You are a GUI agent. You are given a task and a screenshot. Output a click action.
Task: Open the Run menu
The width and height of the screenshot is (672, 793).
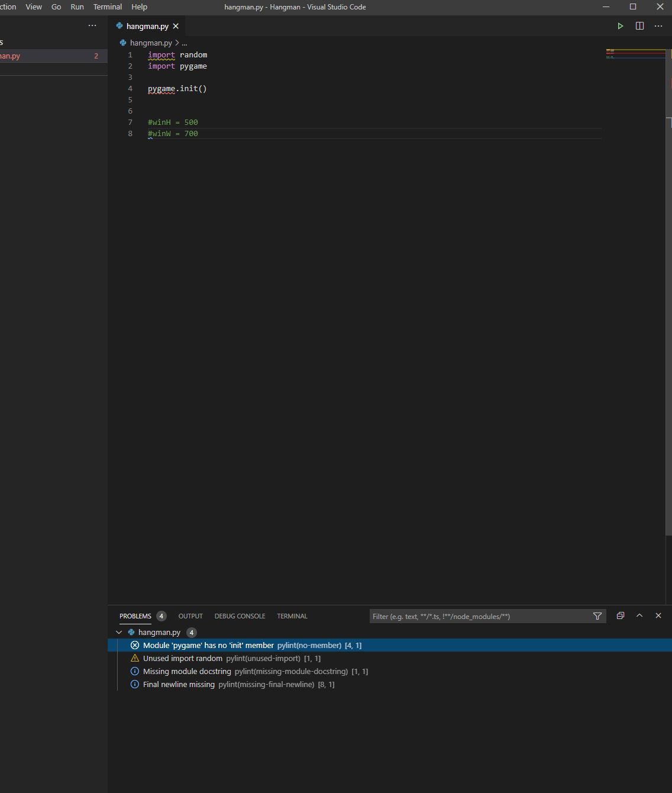[x=77, y=7]
